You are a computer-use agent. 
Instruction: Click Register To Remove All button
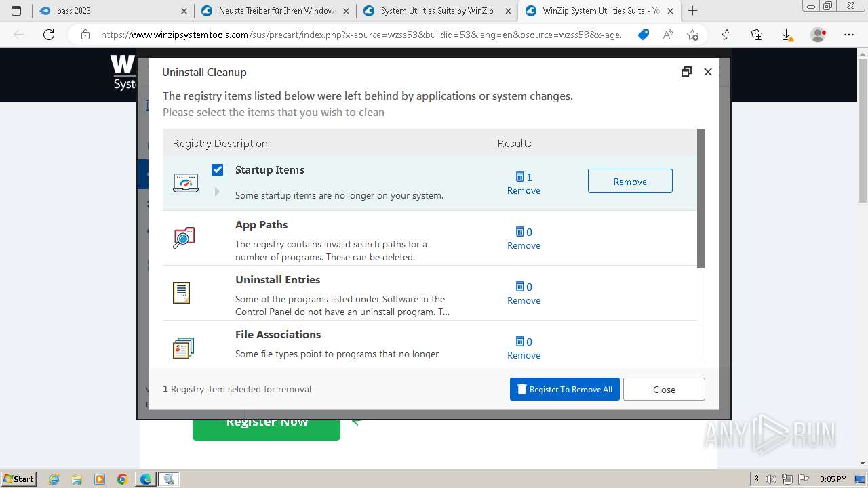[565, 389]
